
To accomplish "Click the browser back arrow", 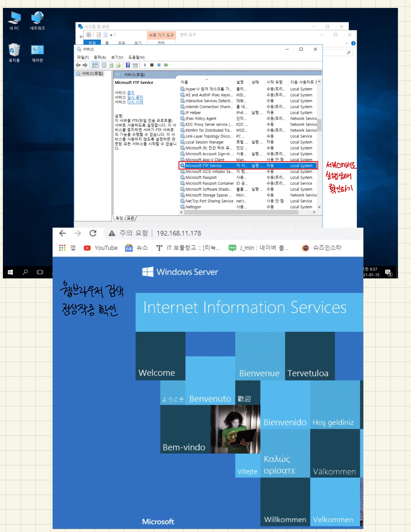I will tap(63, 233).
